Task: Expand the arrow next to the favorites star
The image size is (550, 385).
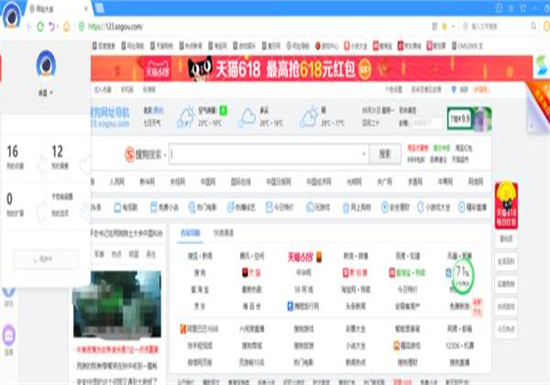Action: [453, 27]
